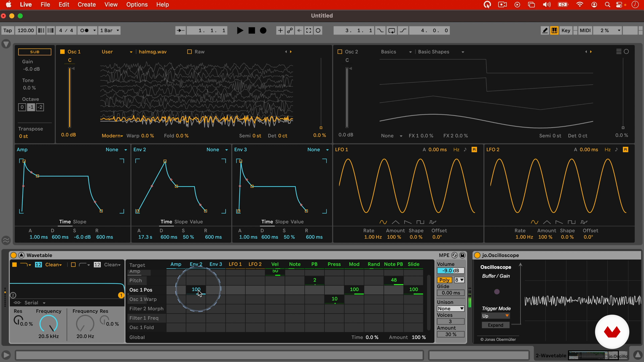Screen dimensions: 644x362
Task: Switch Env 2 display to Slope
Action: click(x=181, y=222)
